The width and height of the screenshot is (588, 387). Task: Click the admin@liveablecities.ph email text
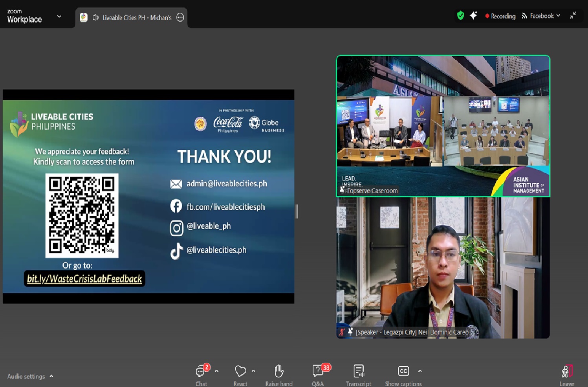[227, 183]
